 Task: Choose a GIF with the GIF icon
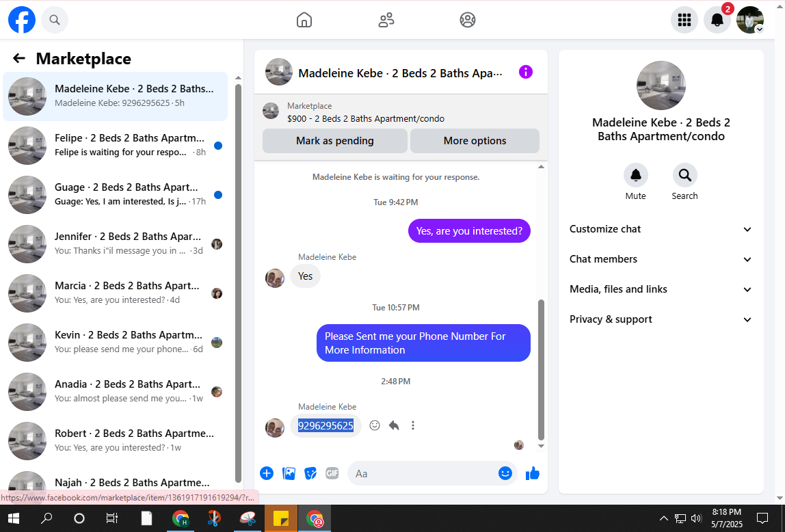(332, 473)
